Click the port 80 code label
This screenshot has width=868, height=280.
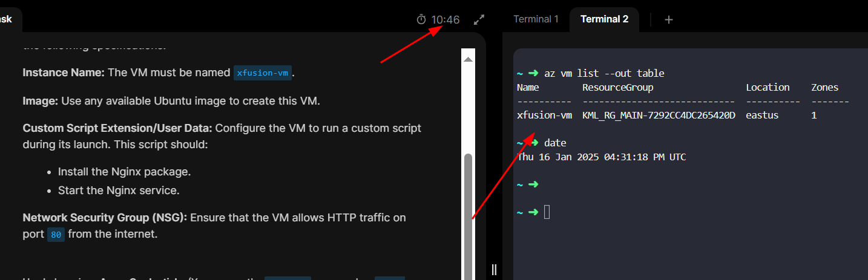tap(56, 235)
